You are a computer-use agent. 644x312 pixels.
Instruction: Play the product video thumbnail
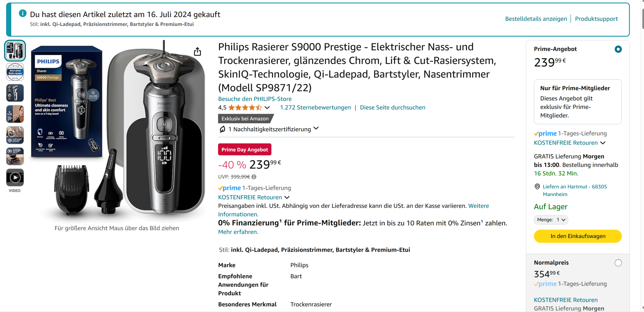(x=15, y=177)
